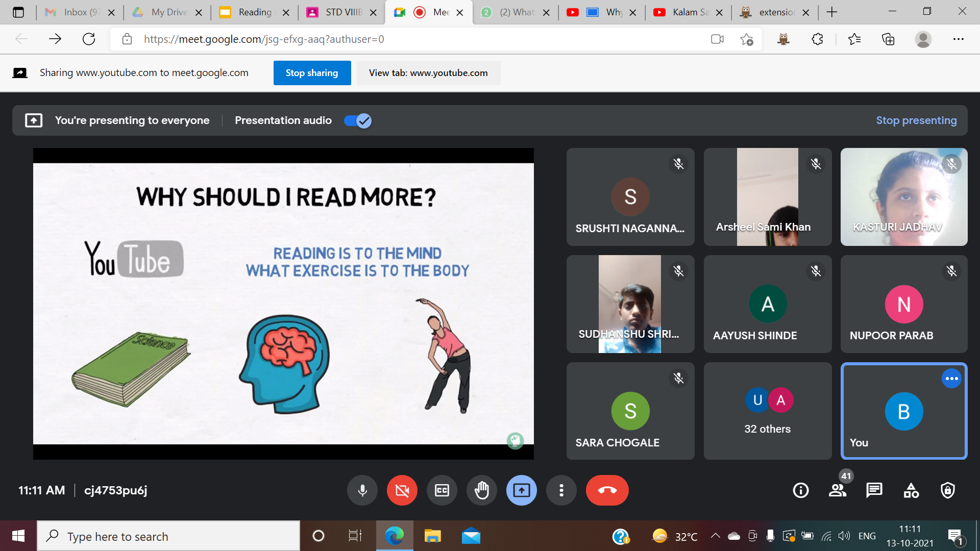Screen dimensions: 980x551
Task: Click the Stop sharing button
Action: [312, 73]
